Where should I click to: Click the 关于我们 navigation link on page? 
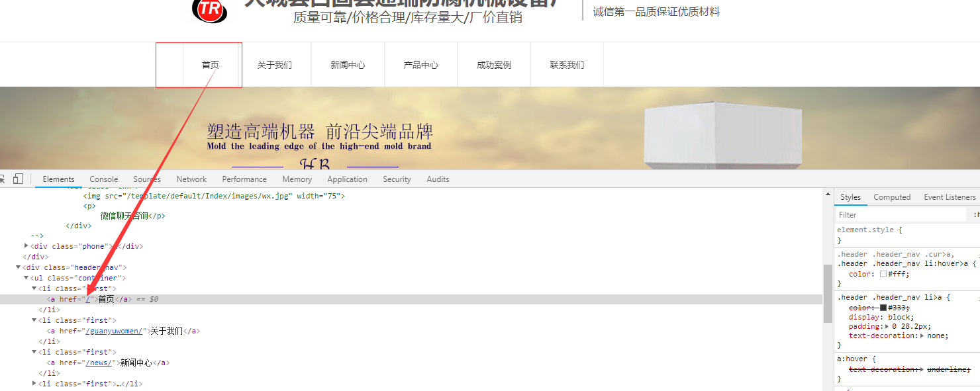[x=274, y=65]
